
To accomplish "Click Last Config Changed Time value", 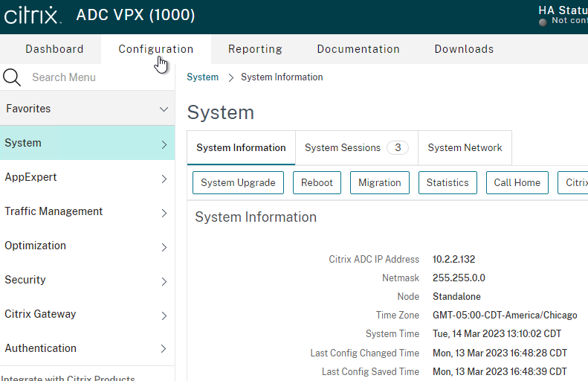I will tap(500, 353).
